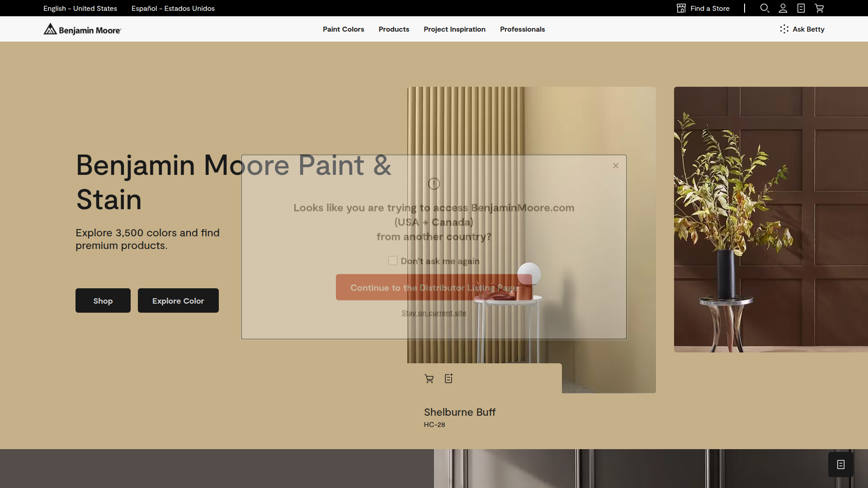Open the Products menu

pyautogui.click(x=393, y=29)
